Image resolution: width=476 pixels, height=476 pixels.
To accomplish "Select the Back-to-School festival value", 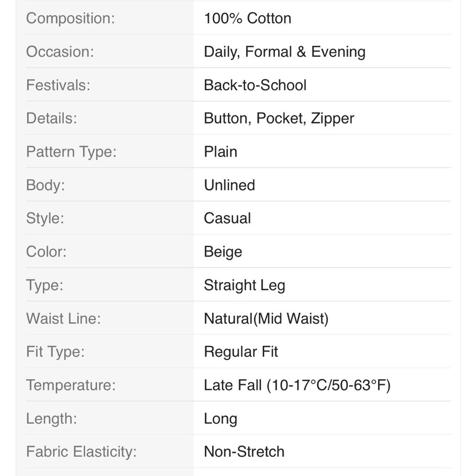I will point(255,85).
